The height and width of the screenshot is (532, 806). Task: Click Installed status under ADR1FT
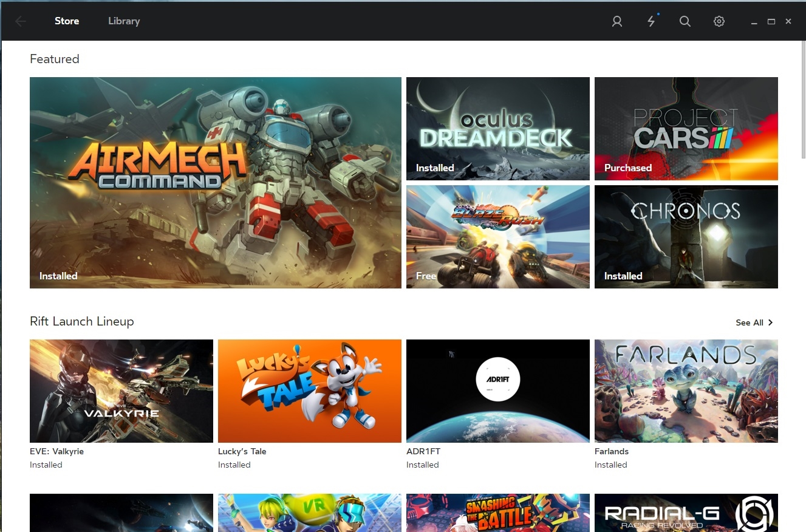tap(423, 465)
